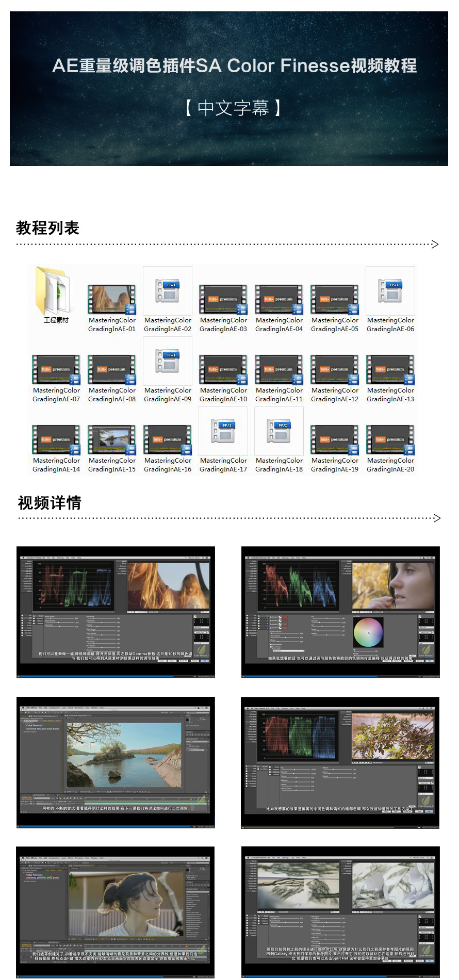
Task: Click the 视频详情 section heading
Action: 50,503
